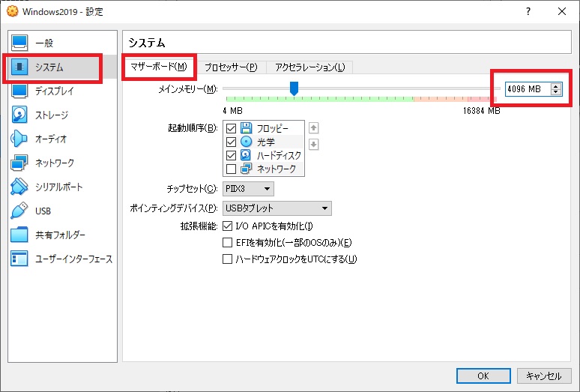Viewport: 580px width, 392px height.
Task: Click the red zone of the memory slider track
Action: [x=483, y=99]
